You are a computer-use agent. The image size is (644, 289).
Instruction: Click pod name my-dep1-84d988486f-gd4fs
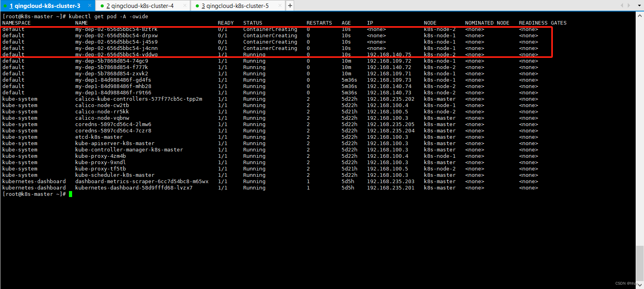click(x=113, y=80)
